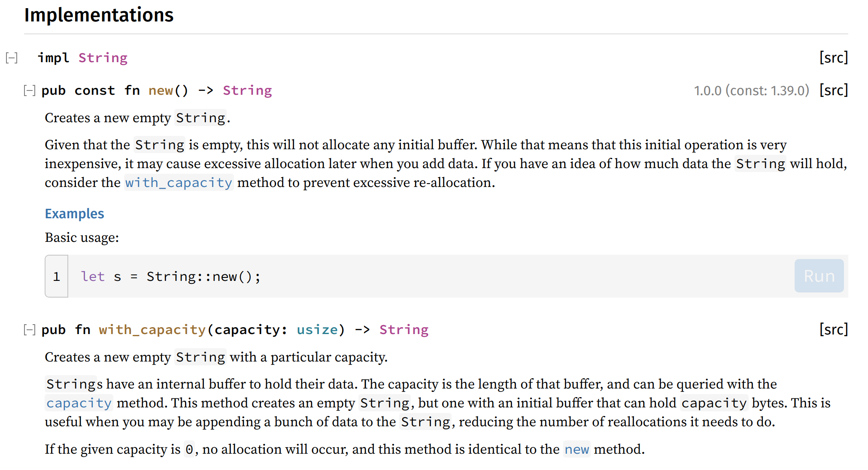The width and height of the screenshot is (868, 470).
Task: Open source link for new() function
Action: pyautogui.click(x=834, y=90)
